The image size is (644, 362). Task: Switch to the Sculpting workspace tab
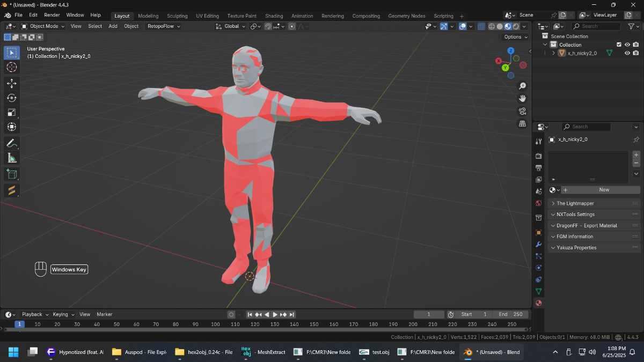coord(177,16)
